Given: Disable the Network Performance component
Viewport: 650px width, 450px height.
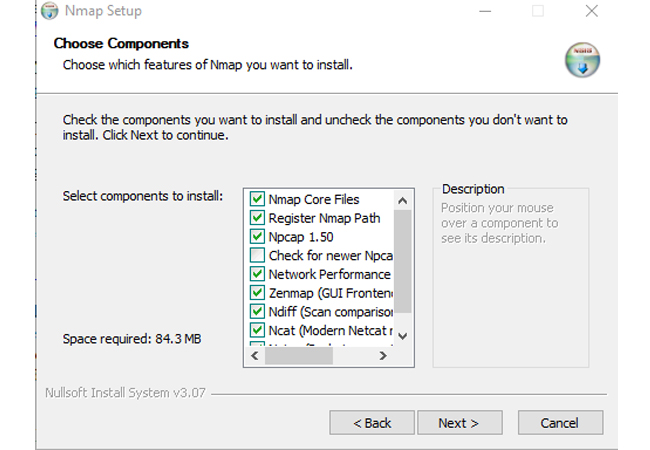Looking at the screenshot, I should pos(257,273).
